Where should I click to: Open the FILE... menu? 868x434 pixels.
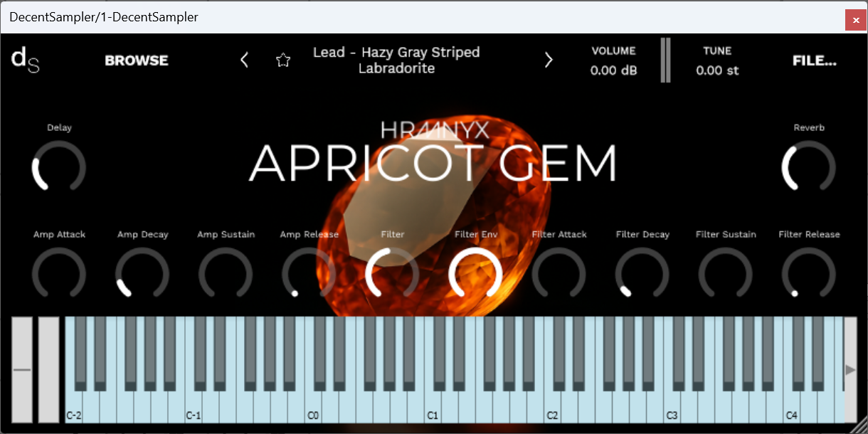[814, 60]
